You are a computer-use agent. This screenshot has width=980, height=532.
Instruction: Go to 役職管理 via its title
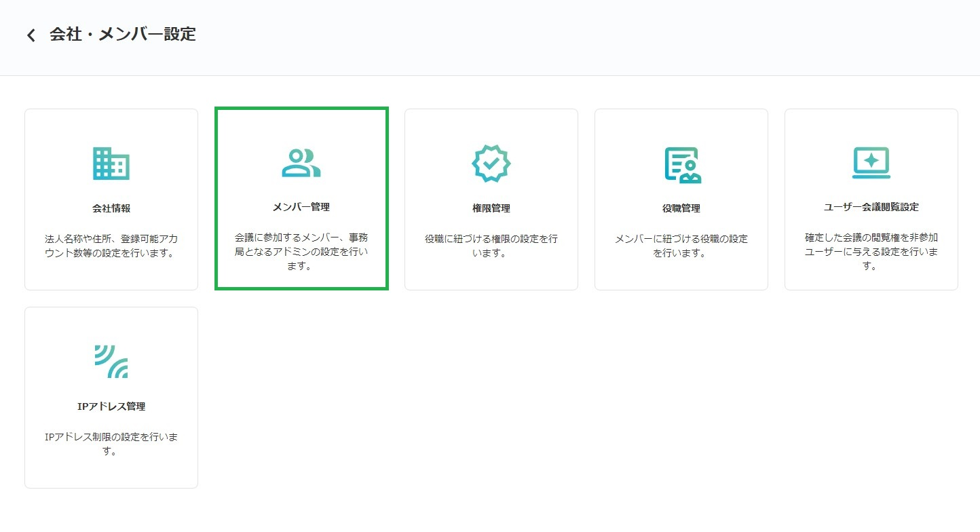coord(681,208)
